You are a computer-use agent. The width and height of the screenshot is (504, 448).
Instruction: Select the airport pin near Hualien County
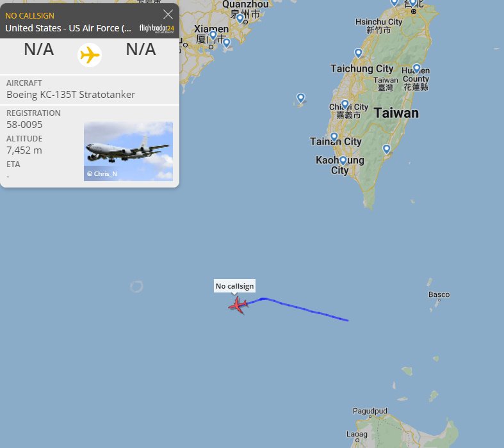[416, 68]
